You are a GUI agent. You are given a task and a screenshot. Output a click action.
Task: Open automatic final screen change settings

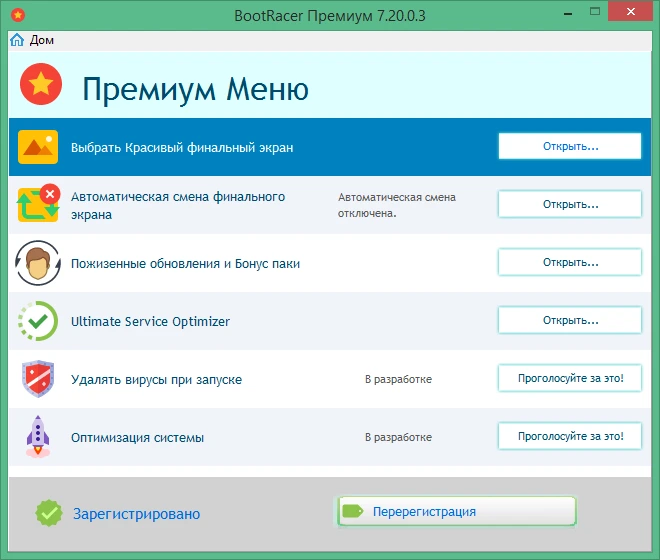[570, 204]
